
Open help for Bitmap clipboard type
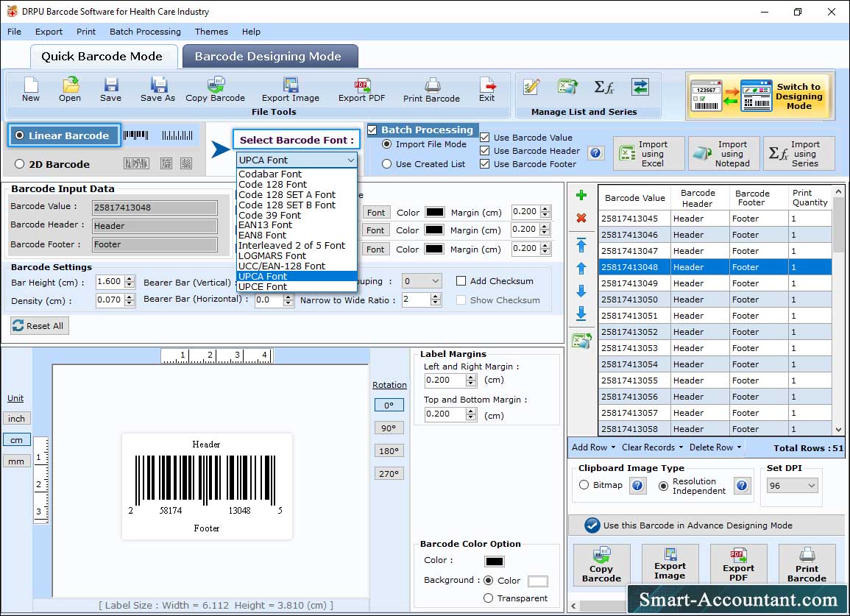[x=637, y=485]
